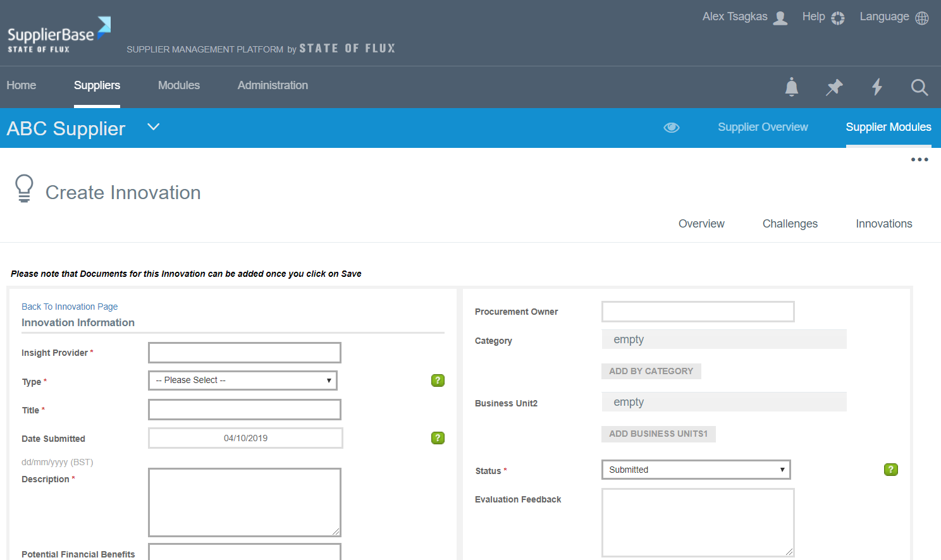Select the lightning bolt quick actions icon
The height and width of the screenshot is (560, 941).
876,87
